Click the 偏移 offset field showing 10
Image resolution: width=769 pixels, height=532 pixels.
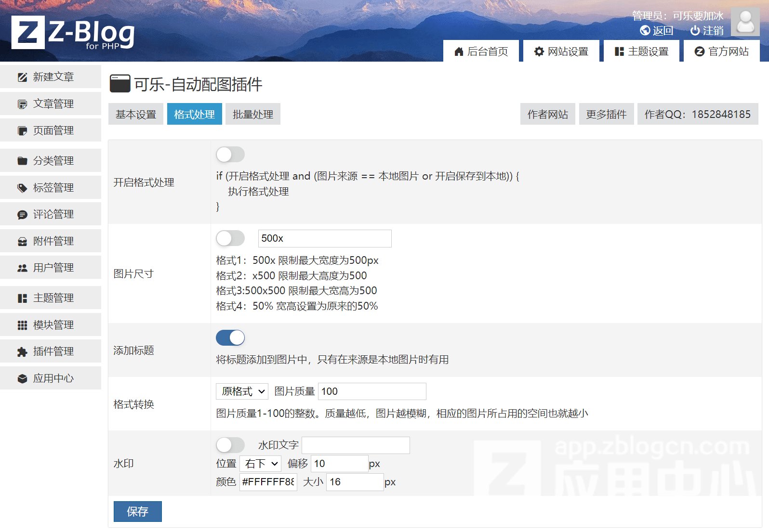(340, 464)
